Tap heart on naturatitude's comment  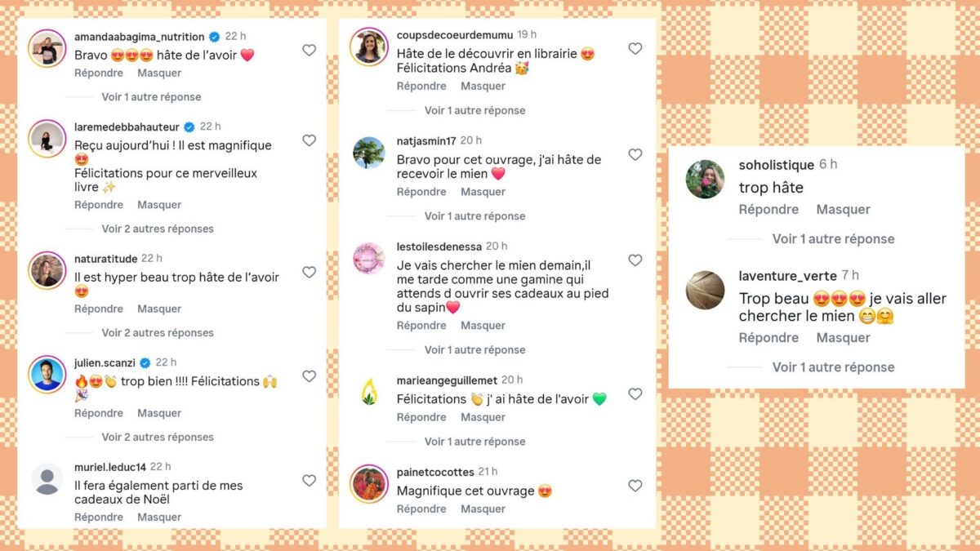click(x=309, y=272)
